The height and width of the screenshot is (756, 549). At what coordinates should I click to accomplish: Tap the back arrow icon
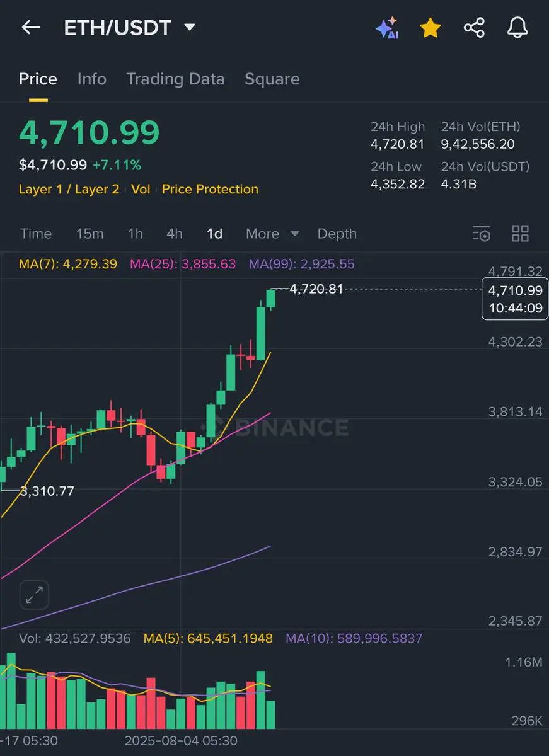click(31, 28)
